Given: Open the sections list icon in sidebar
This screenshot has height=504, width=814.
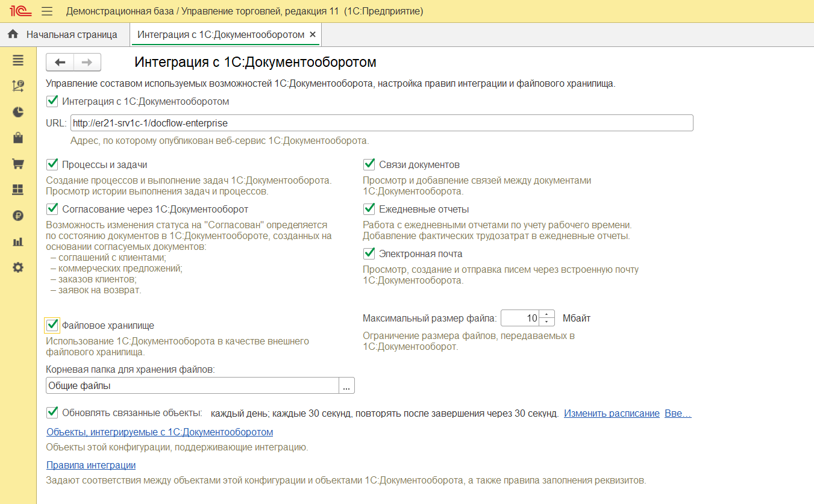Looking at the screenshot, I should click(18, 60).
